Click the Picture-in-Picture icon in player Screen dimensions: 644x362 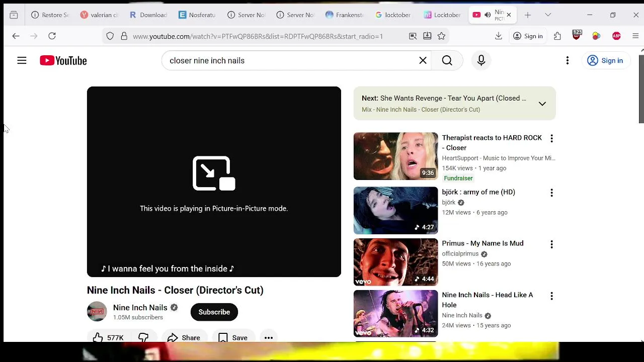pyautogui.click(x=214, y=173)
